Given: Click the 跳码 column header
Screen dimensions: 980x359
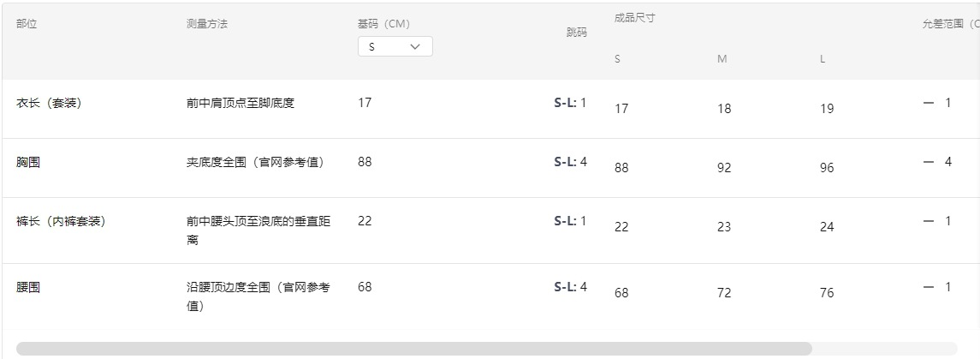Looking at the screenshot, I should click(x=577, y=33).
